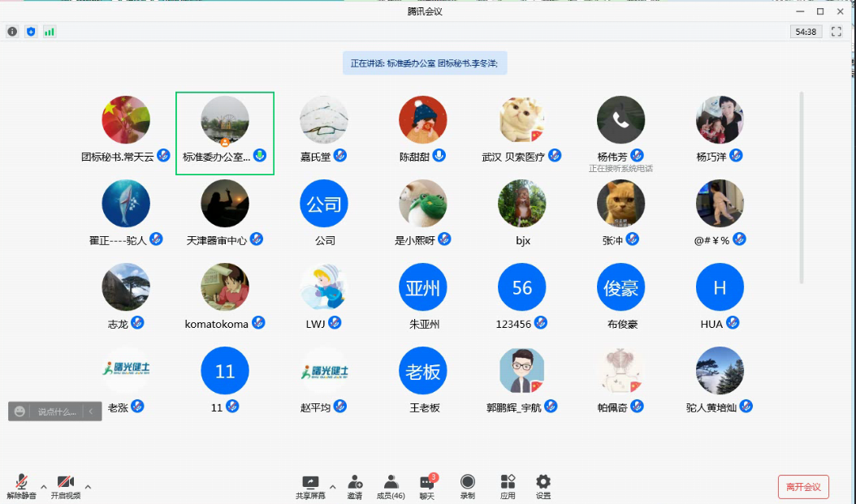Turn on camera with 开启视频
Viewport: 856px width, 504px height.
[x=66, y=486]
